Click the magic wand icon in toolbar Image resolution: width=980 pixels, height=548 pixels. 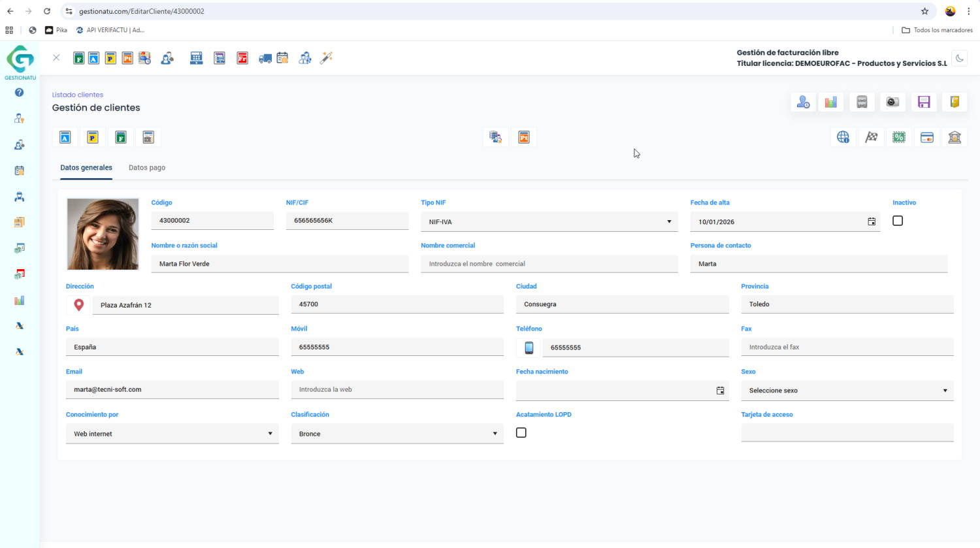(326, 58)
